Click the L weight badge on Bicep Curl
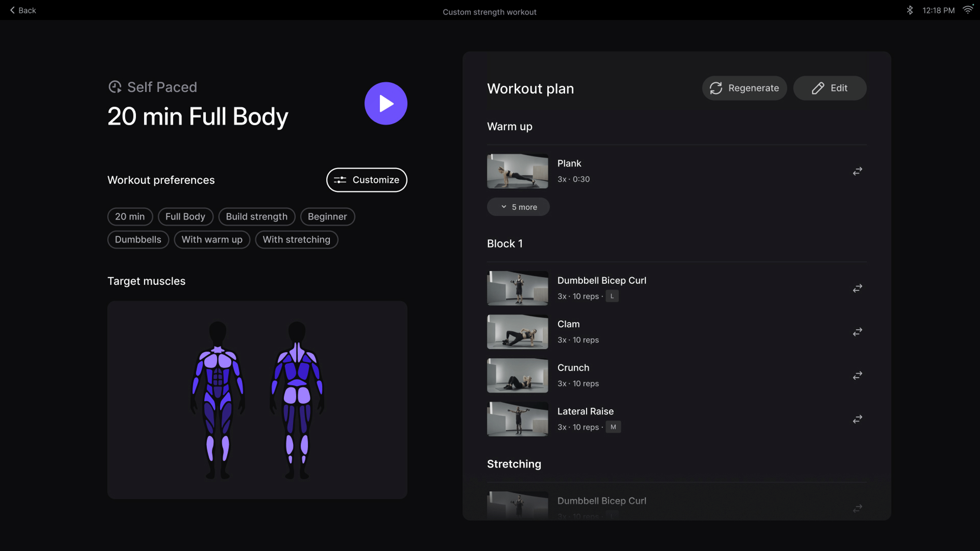This screenshot has width=980, height=551. coord(612,296)
